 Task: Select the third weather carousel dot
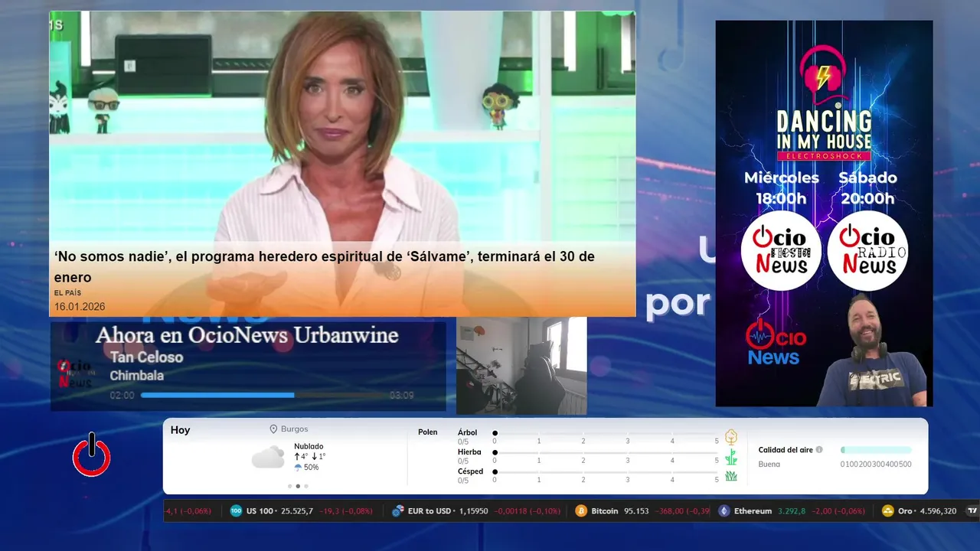click(x=306, y=486)
